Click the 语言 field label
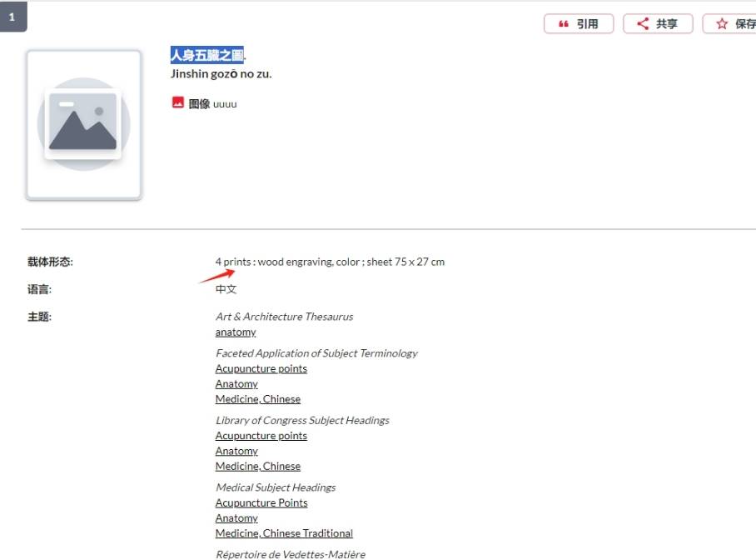 [x=39, y=289]
